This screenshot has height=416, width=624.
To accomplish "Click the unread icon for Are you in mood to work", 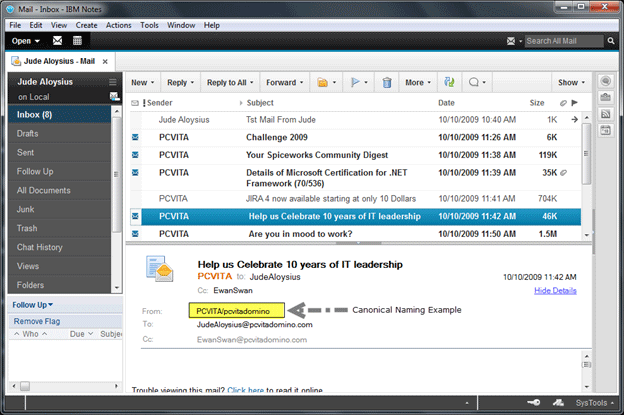I will pos(135,234).
